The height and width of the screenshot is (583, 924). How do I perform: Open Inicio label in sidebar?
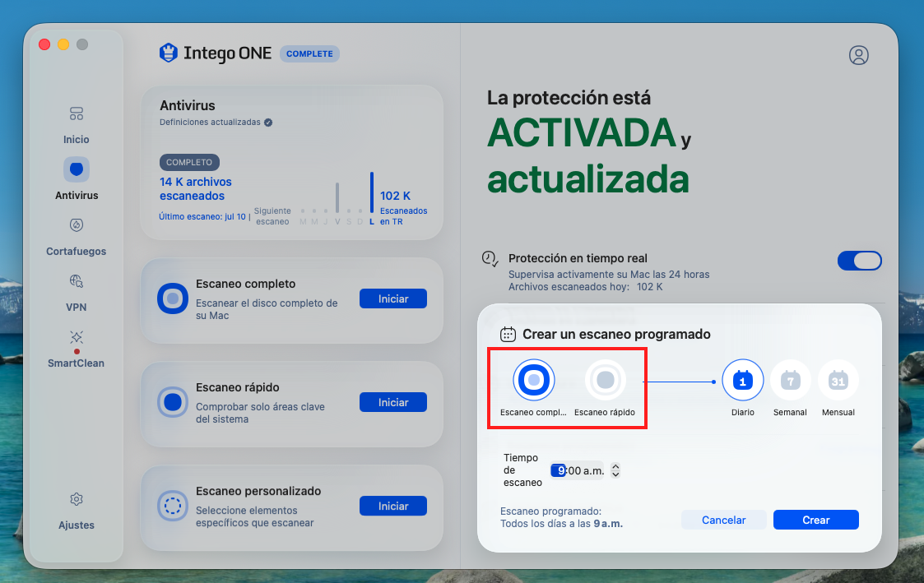pyautogui.click(x=76, y=140)
